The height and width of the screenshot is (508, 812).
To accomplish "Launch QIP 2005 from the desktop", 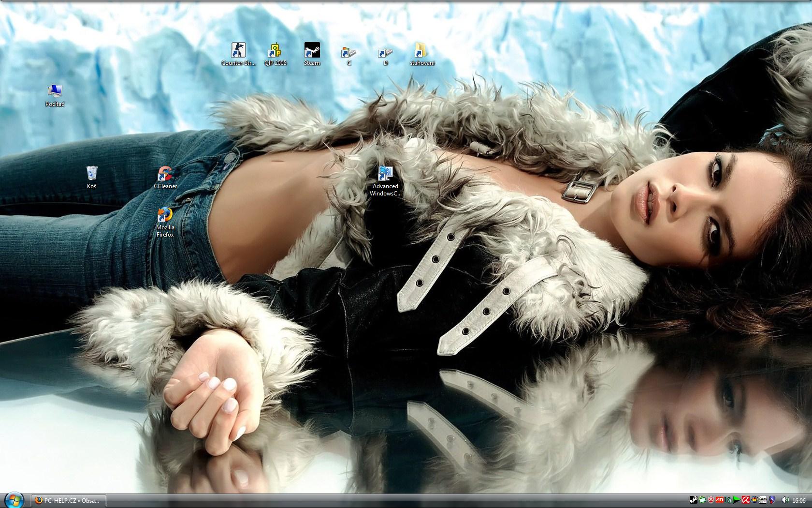I will tap(275, 50).
